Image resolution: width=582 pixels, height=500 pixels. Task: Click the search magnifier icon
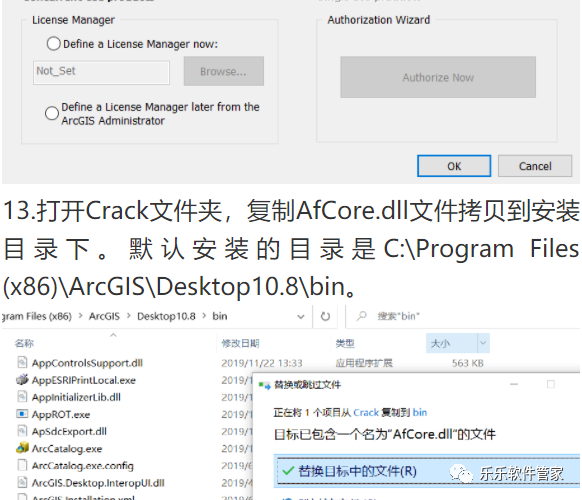tap(361, 316)
